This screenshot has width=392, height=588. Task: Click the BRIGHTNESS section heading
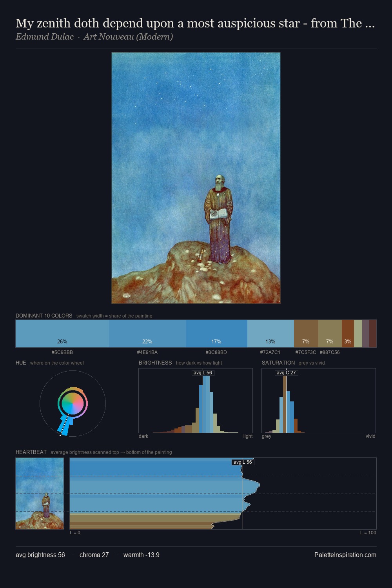click(155, 363)
